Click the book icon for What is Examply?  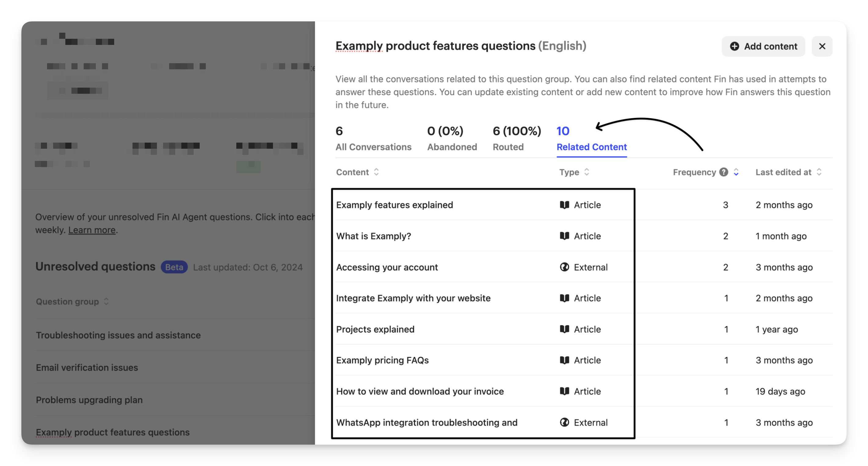coord(565,236)
